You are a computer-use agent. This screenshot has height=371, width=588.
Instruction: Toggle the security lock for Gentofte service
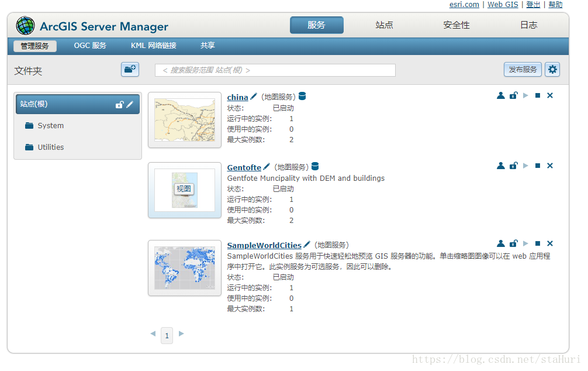[513, 166]
